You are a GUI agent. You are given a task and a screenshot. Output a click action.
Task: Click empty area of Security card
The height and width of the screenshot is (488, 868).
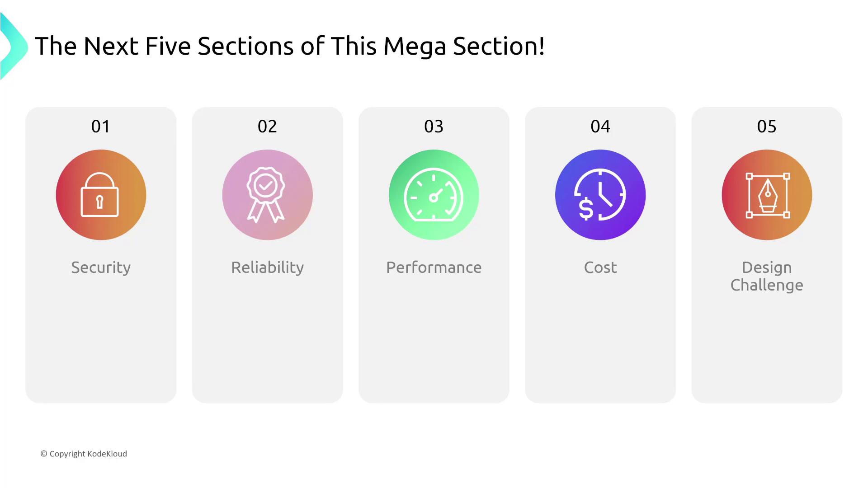click(x=101, y=343)
